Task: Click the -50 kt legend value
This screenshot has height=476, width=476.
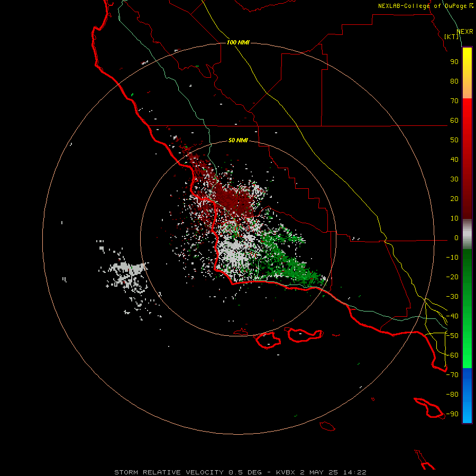Action: [452, 336]
